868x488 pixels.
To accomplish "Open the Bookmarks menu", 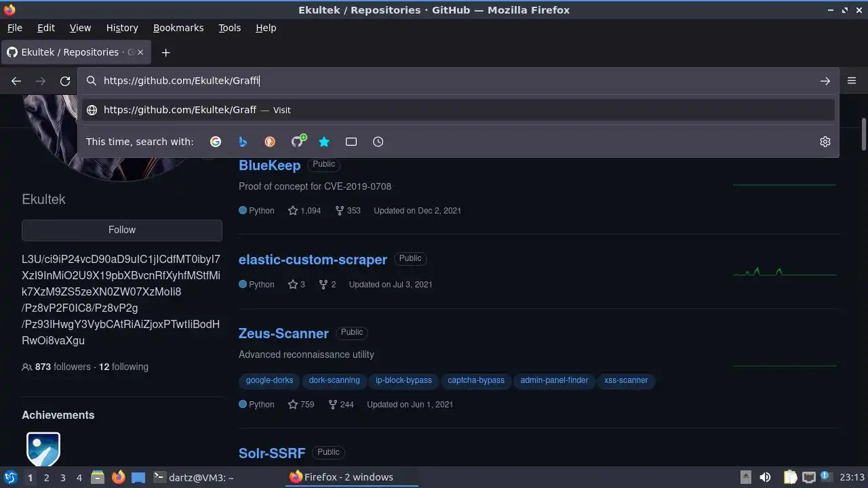I will tap(178, 28).
